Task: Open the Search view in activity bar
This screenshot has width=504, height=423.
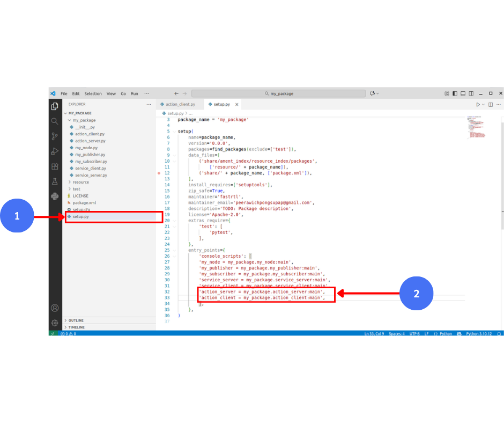Action: [x=55, y=121]
